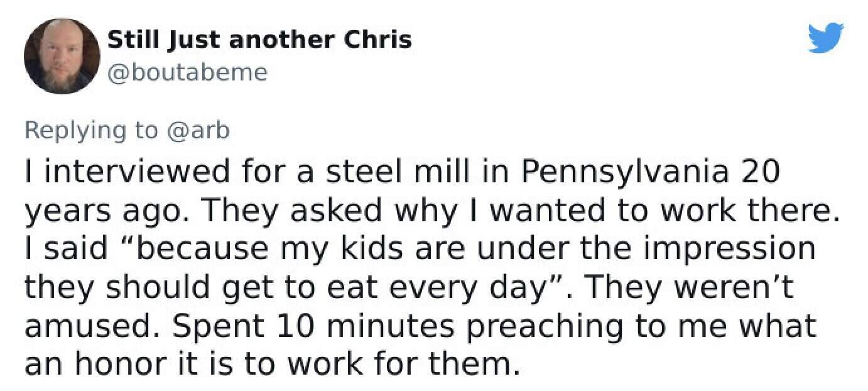Click "eat every day" in the tweet
The height and width of the screenshot is (391, 868).
point(425,288)
